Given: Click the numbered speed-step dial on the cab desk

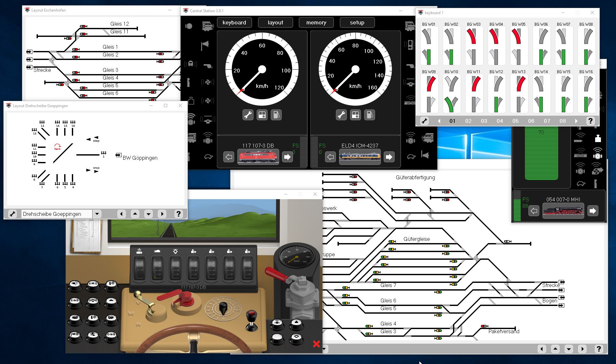Looking at the screenshot, I should click(223, 309).
